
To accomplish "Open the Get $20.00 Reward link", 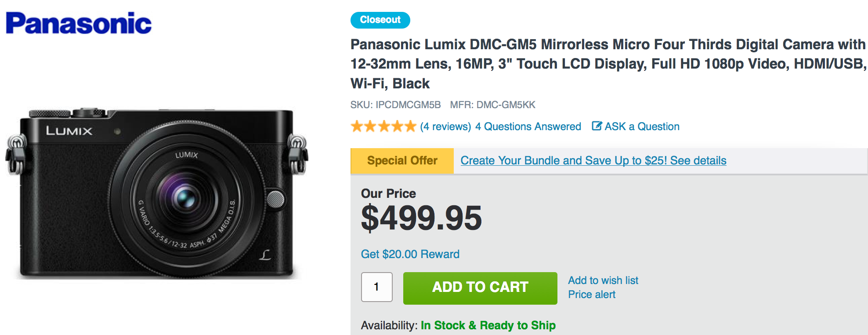I will (x=410, y=254).
